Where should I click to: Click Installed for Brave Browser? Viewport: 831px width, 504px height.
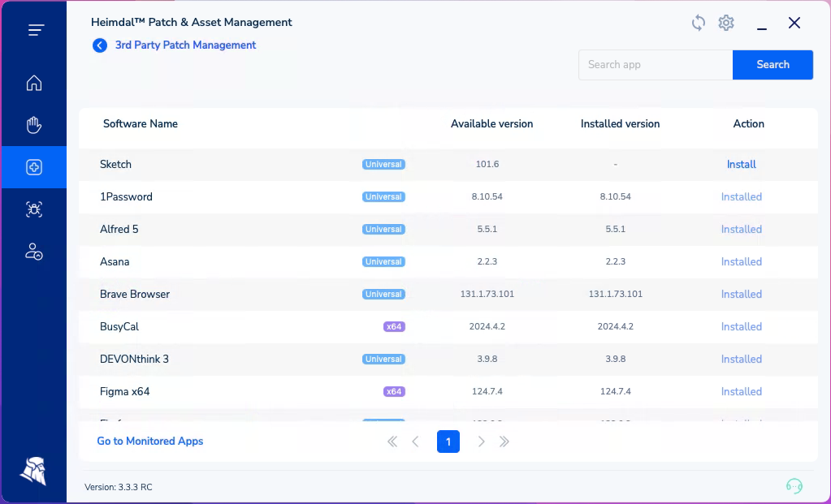[x=741, y=295]
